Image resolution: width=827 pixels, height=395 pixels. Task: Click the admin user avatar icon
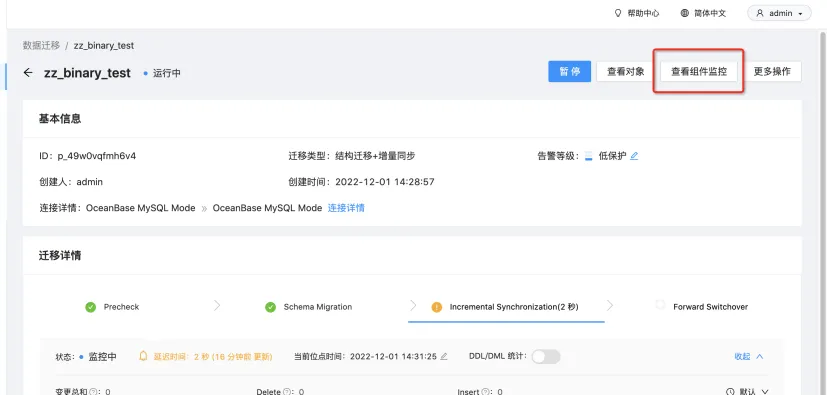[760, 13]
